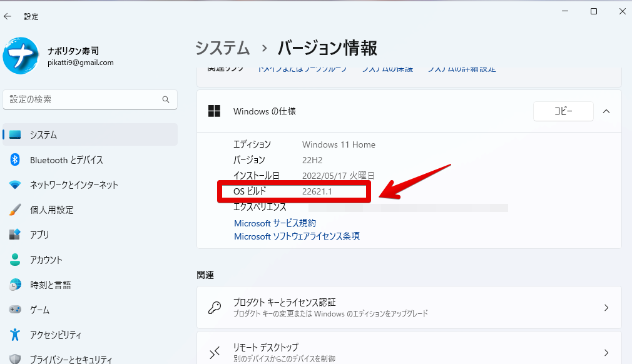Select the System monitor icon

coord(15,134)
